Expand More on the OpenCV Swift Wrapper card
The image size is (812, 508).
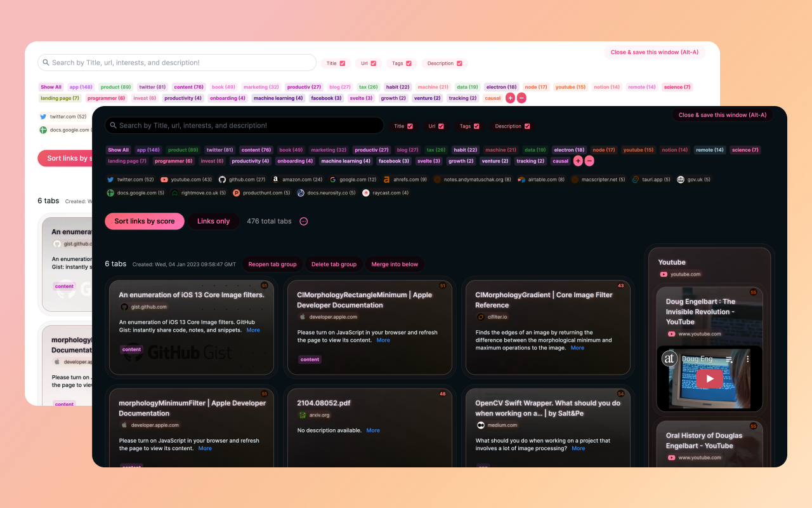click(579, 448)
